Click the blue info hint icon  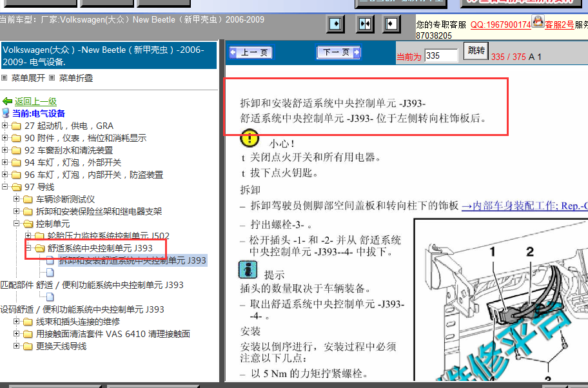248,270
